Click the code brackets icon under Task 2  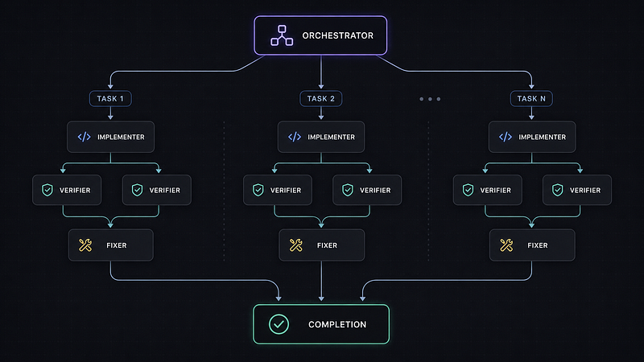pos(295,137)
